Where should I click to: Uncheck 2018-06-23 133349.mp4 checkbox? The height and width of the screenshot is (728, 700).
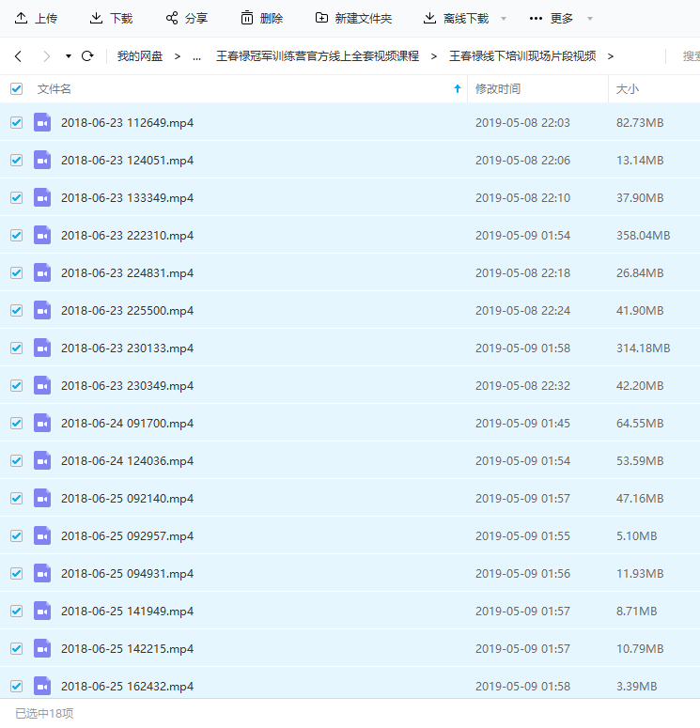[x=16, y=198]
